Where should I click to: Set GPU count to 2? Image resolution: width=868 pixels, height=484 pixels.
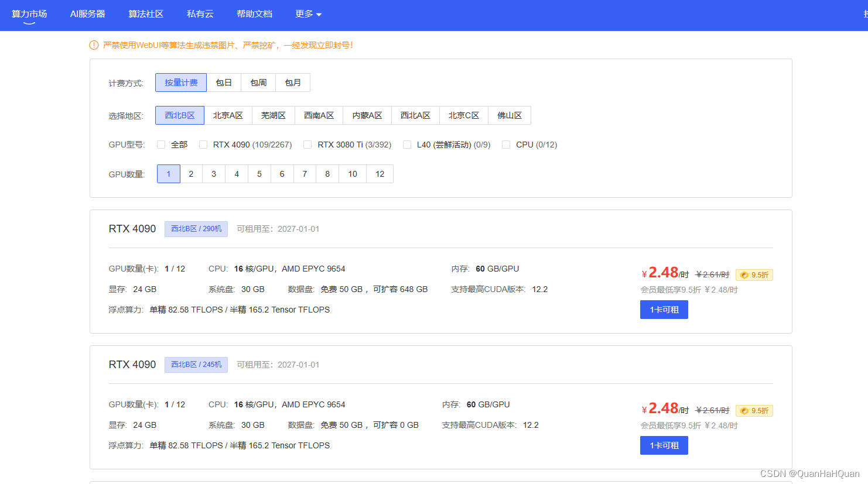coord(191,174)
